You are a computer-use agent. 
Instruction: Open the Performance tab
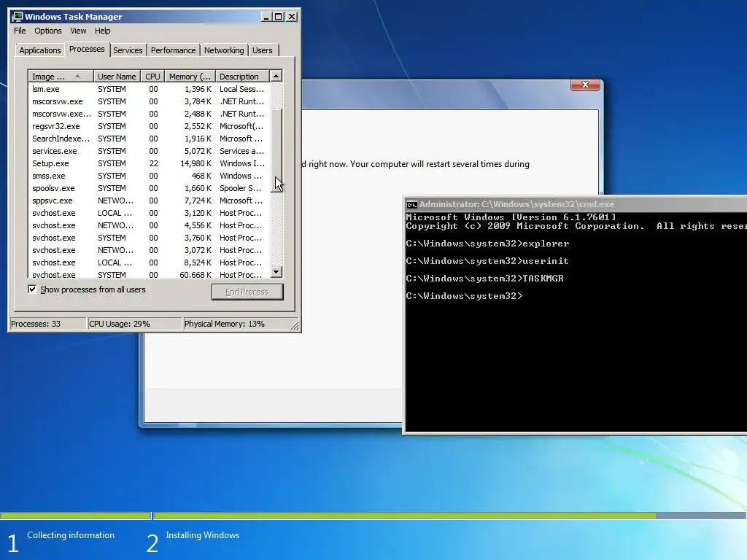[x=173, y=50]
